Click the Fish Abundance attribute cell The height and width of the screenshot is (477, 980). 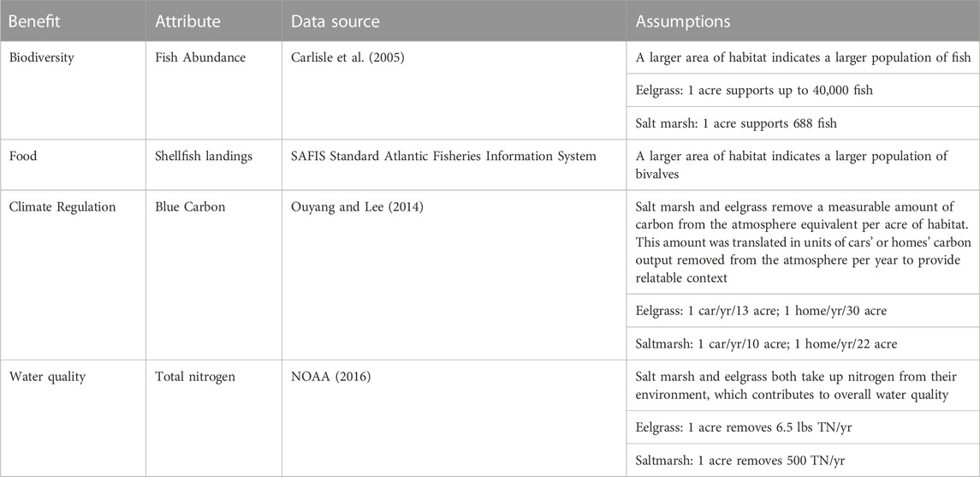tap(200, 58)
